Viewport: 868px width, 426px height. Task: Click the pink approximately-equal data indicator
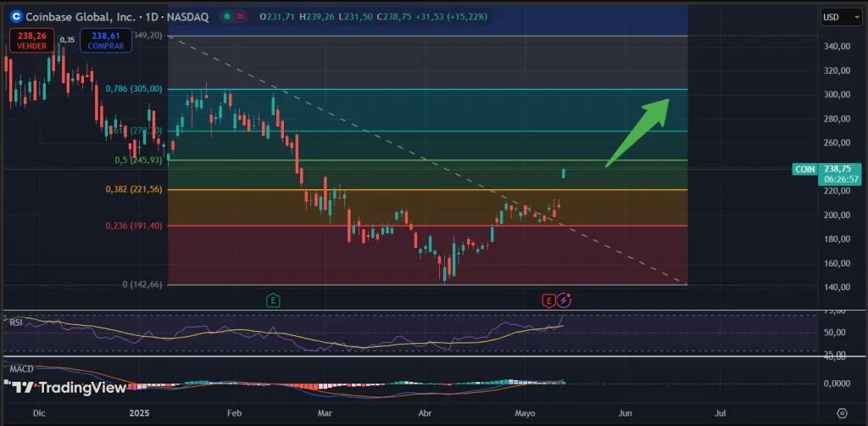(x=241, y=17)
